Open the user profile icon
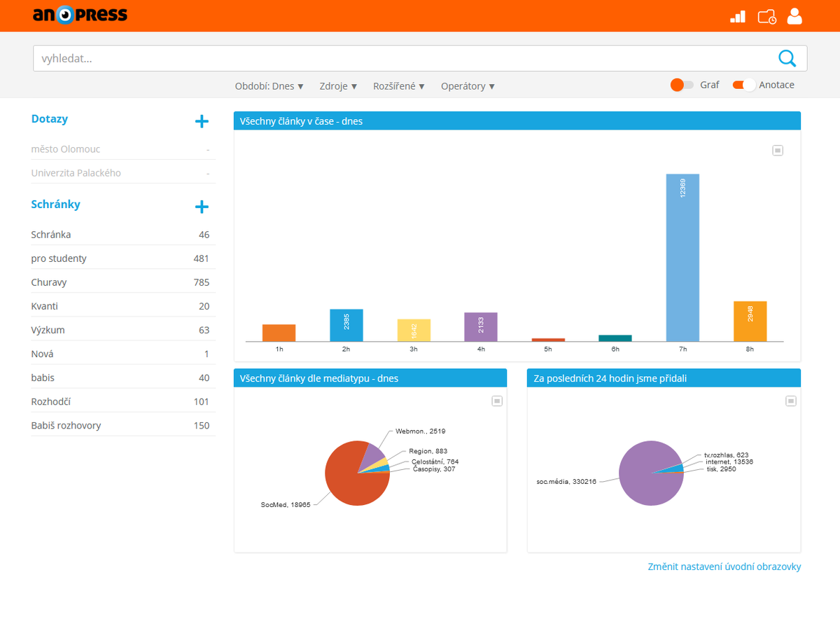 click(x=794, y=16)
